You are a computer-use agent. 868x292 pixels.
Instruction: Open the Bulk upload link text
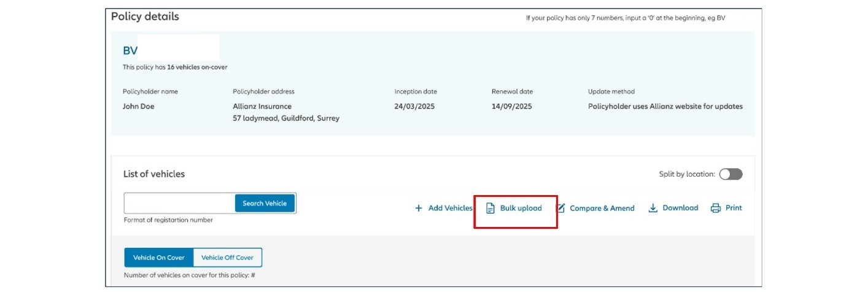pos(521,208)
